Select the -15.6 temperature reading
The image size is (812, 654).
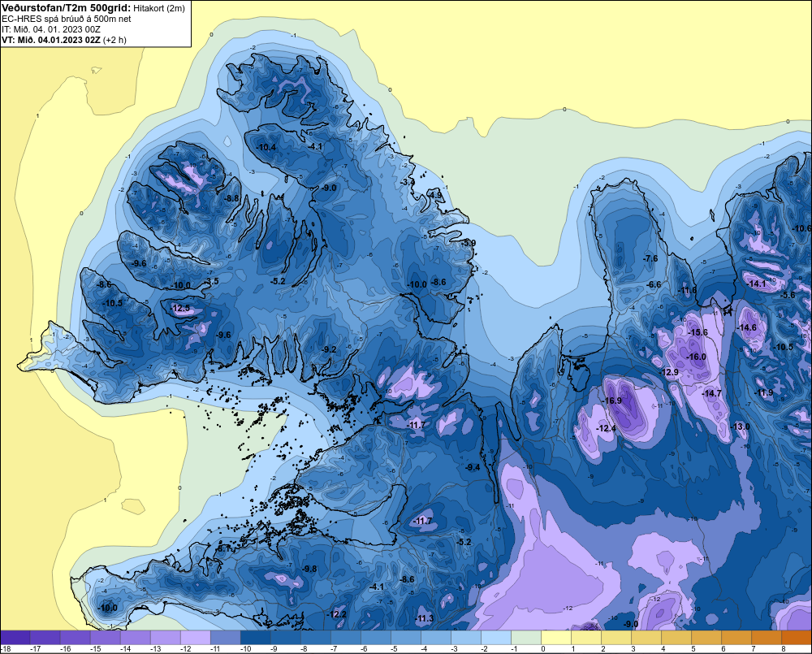pyautogui.click(x=698, y=333)
